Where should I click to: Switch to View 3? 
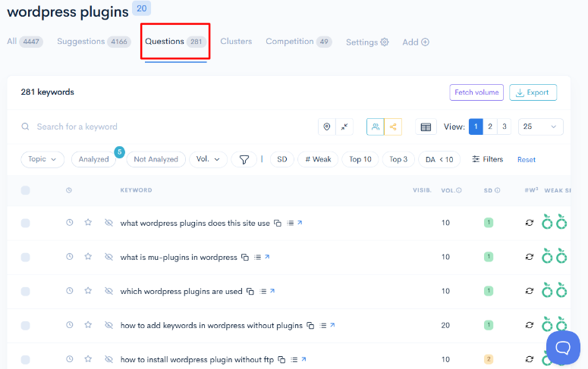pyautogui.click(x=504, y=127)
